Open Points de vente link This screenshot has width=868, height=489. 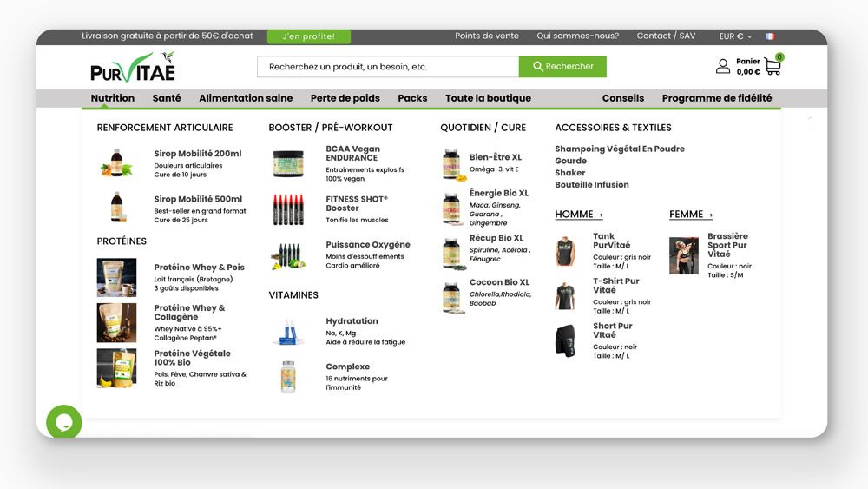(x=487, y=36)
